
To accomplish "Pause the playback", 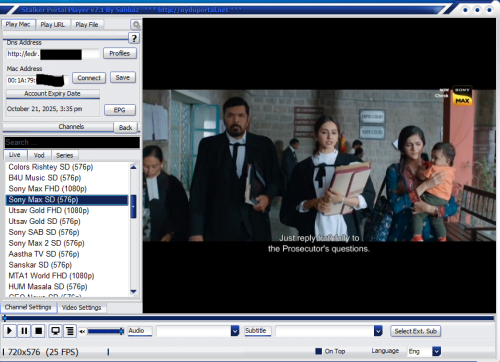I will [24, 331].
